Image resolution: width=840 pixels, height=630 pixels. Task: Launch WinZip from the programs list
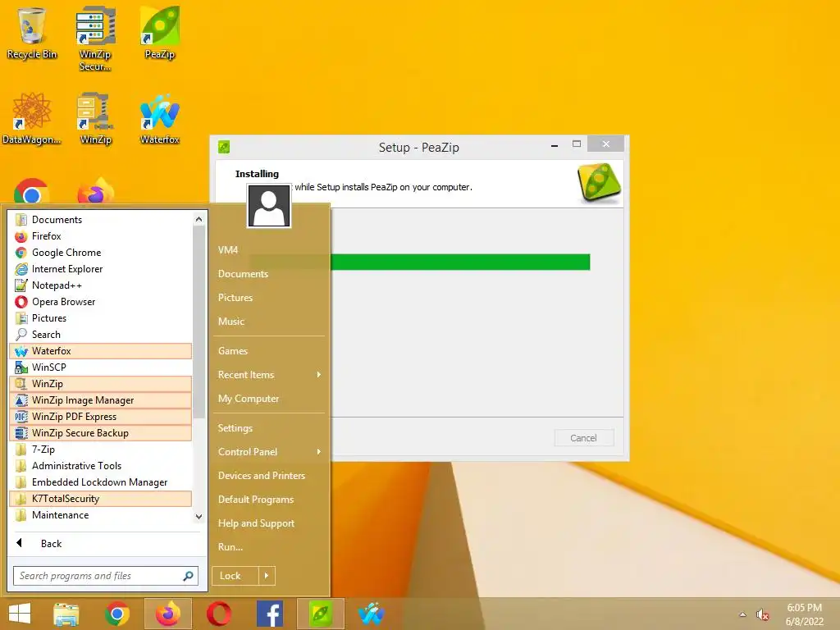pyautogui.click(x=101, y=384)
